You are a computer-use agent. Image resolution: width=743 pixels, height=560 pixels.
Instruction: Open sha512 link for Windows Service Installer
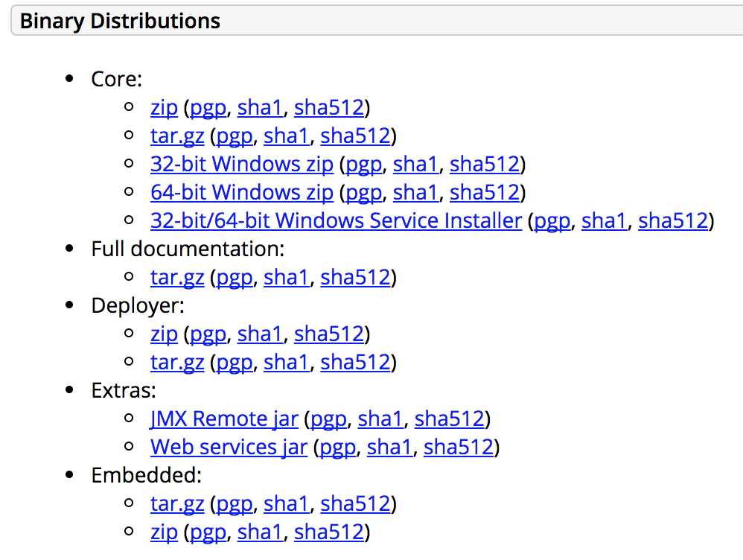pos(673,220)
